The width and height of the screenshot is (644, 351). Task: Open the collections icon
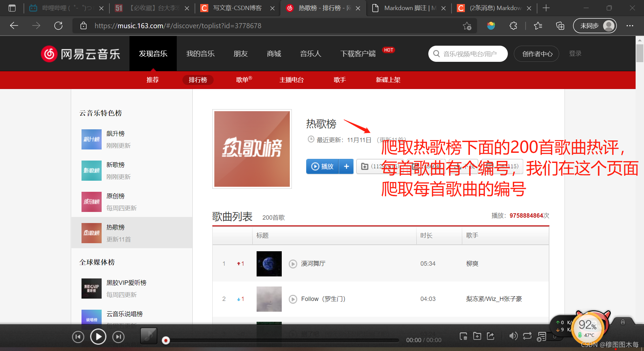560,26
